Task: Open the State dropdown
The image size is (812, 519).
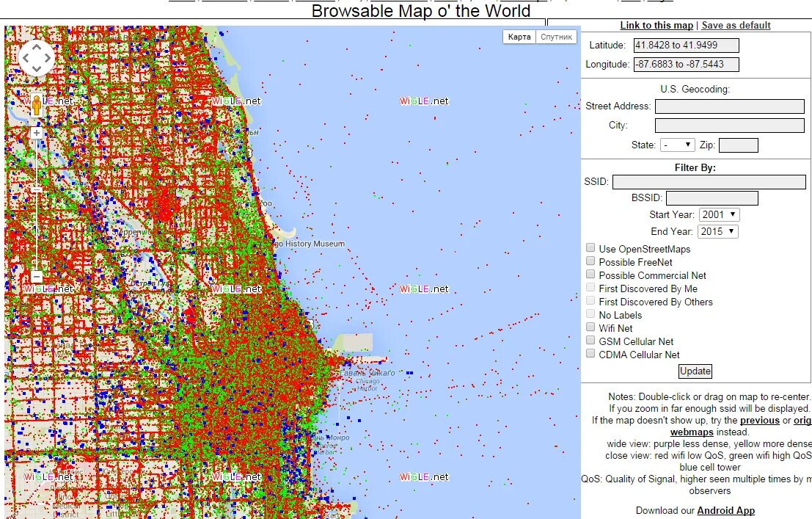Action: click(677, 145)
